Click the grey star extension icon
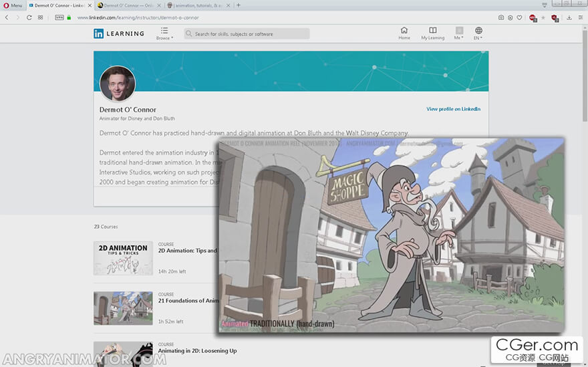 pyautogui.click(x=543, y=17)
